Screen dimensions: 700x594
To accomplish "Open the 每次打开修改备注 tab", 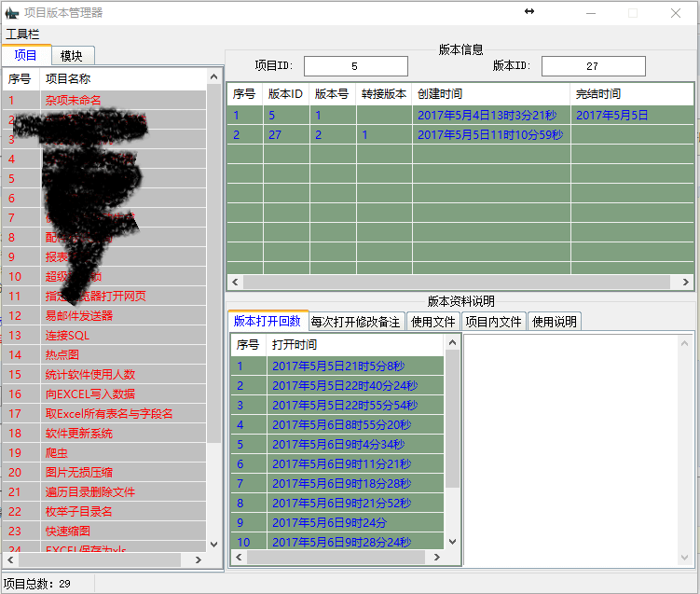I will tap(355, 322).
